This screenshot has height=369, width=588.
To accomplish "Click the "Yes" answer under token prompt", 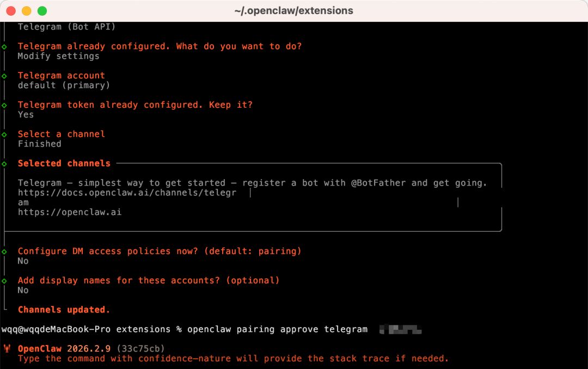I will tap(25, 114).
